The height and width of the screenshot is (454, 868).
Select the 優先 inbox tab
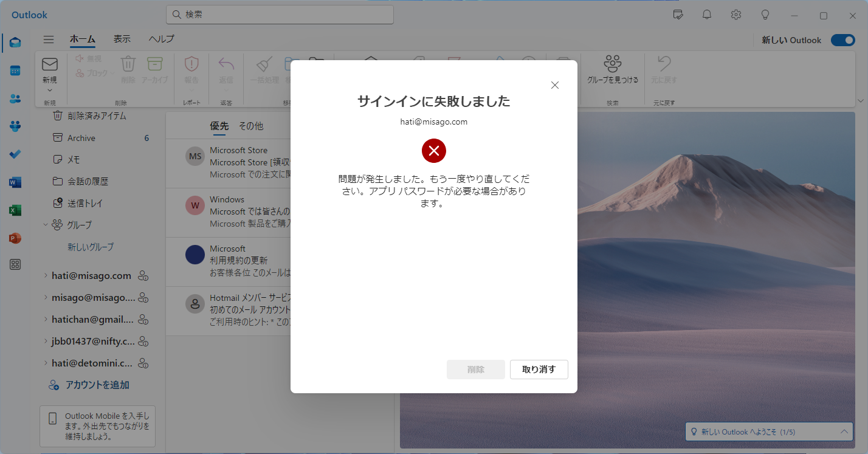point(219,126)
